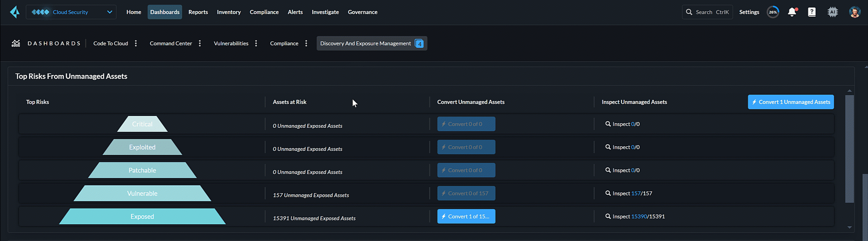Go to the Governance menu
This screenshot has width=868, height=241.
(x=363, y=12)
